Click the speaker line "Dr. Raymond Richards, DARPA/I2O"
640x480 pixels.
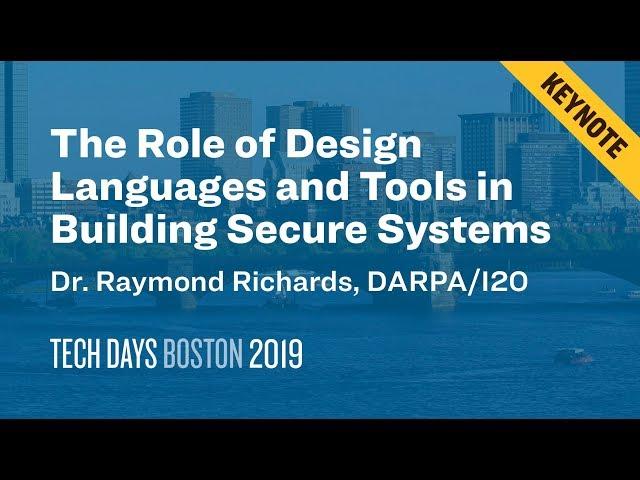[x=290, y=282]
